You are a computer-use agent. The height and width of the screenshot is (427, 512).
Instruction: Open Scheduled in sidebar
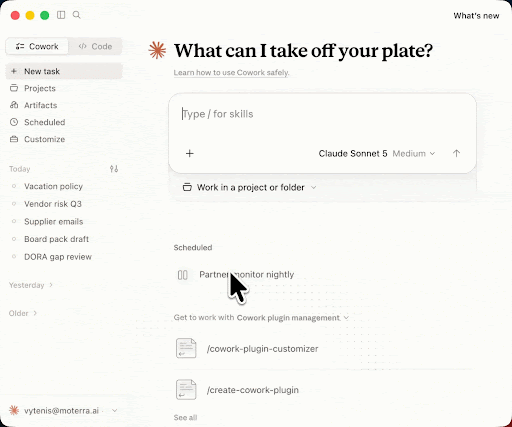64,122
